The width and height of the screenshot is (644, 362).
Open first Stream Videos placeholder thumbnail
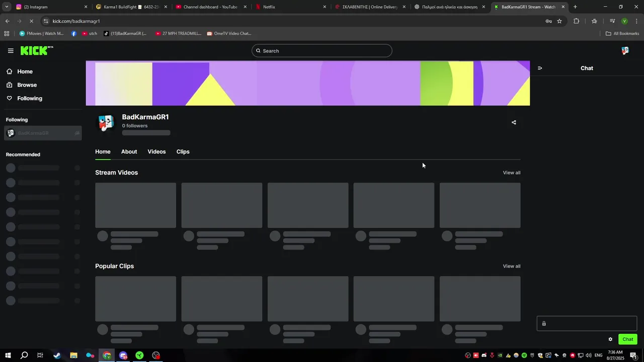pos(136,205)
